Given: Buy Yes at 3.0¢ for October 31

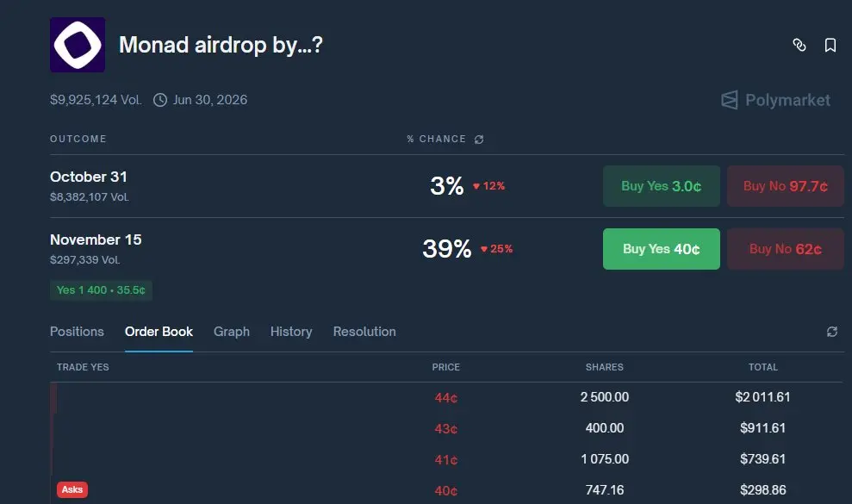Looking at the screenshot, I should 661,186.
